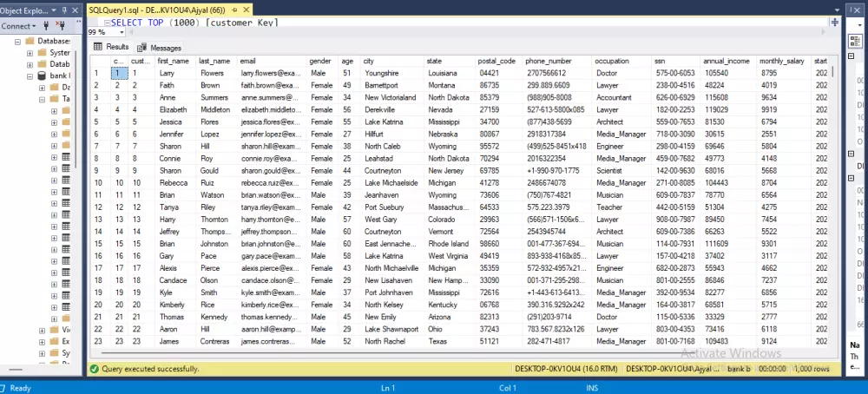Image resolution: width=868 pixels, height=394 pixels.
Task: Click the Databases folder icon
Action: [30, 41]
